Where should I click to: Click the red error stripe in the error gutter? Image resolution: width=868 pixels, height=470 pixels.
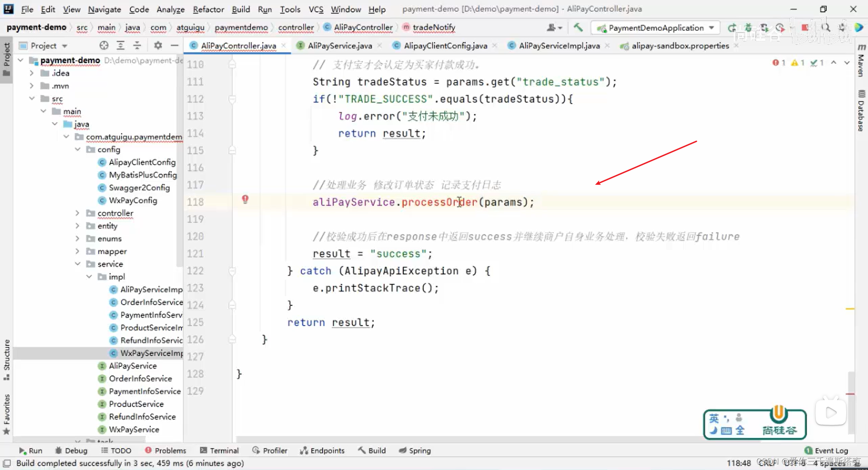pos(850,394)
